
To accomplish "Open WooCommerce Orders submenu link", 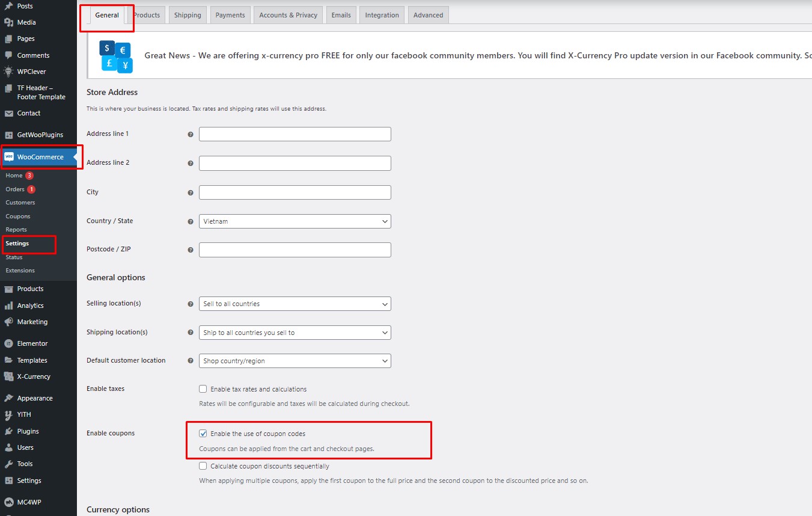I will tap(15, 189).
